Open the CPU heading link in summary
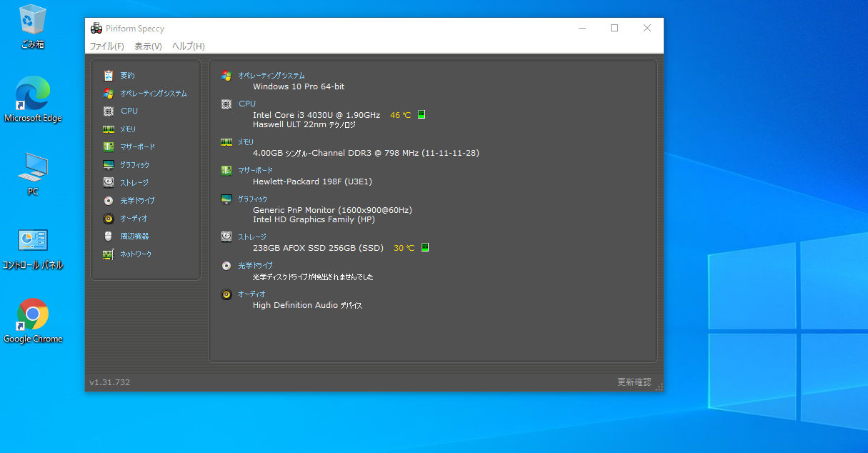868x453 pixels. pos(247,104)
